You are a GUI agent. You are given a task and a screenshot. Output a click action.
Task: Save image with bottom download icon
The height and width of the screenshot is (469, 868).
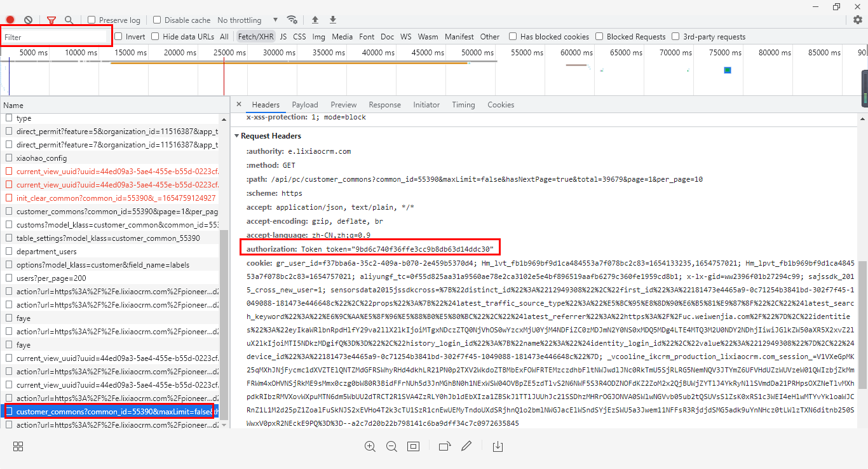(x=498, y=447)
